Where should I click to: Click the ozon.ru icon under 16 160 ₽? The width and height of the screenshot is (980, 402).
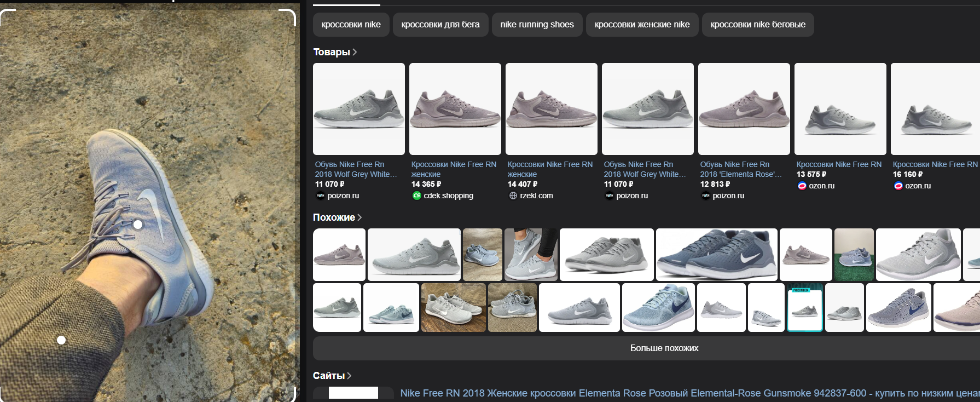(x=898, y=186)
